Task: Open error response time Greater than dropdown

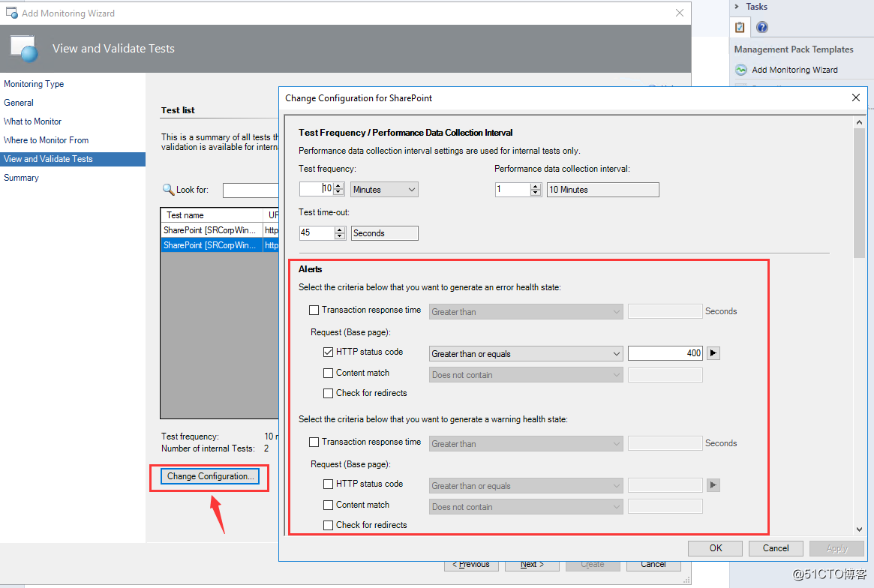Action: [x=526, y=311]
